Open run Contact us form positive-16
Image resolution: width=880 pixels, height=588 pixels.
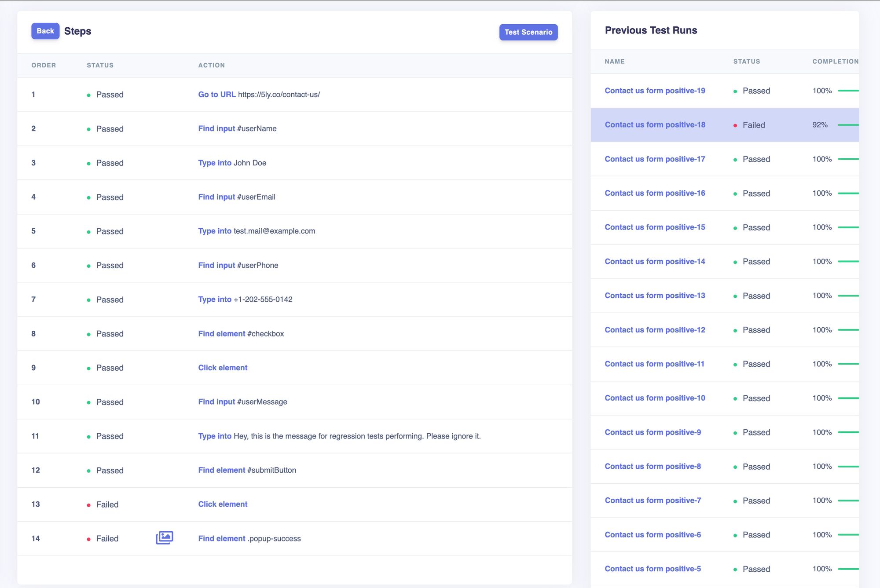click(655, 193)
